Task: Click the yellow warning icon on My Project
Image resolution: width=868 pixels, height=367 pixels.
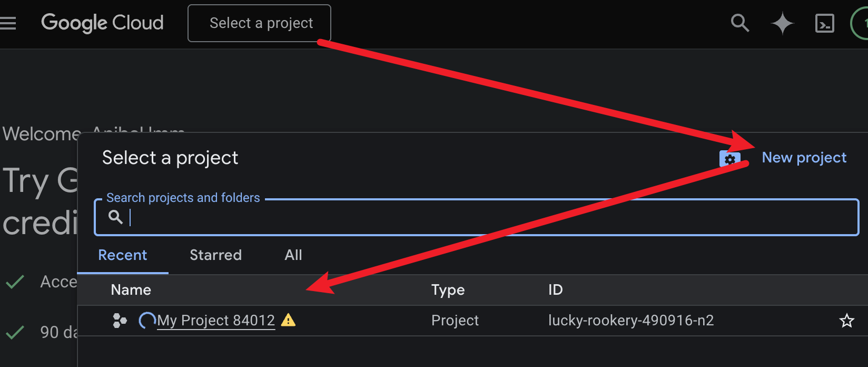Action: pos(288,320)
